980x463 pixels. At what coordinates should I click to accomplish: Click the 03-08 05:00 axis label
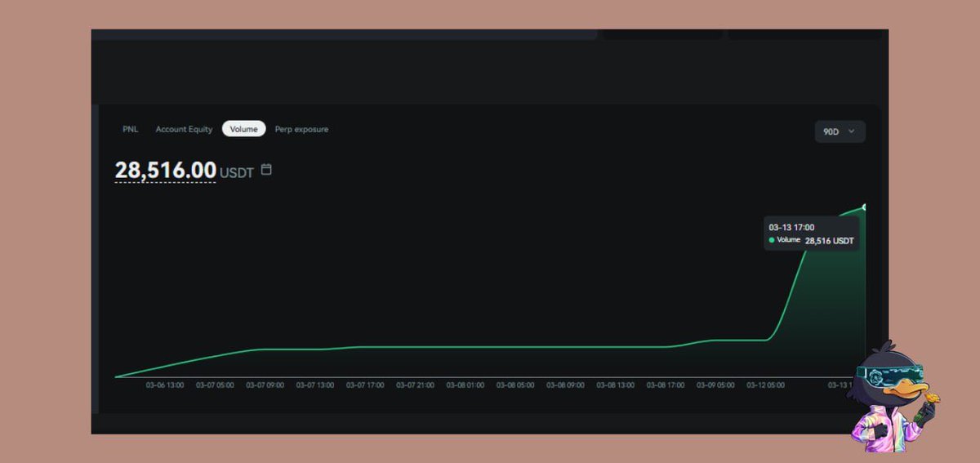point(515,385)
